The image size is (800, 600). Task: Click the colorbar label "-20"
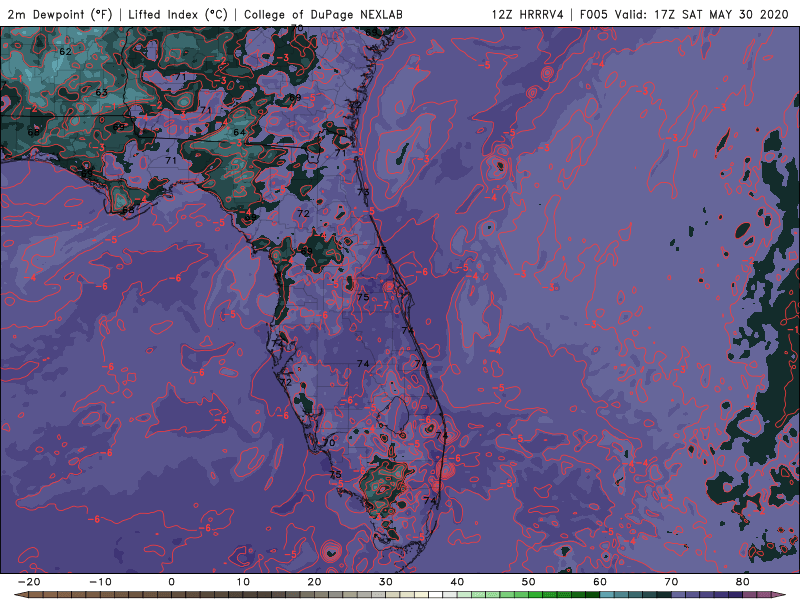29,582
